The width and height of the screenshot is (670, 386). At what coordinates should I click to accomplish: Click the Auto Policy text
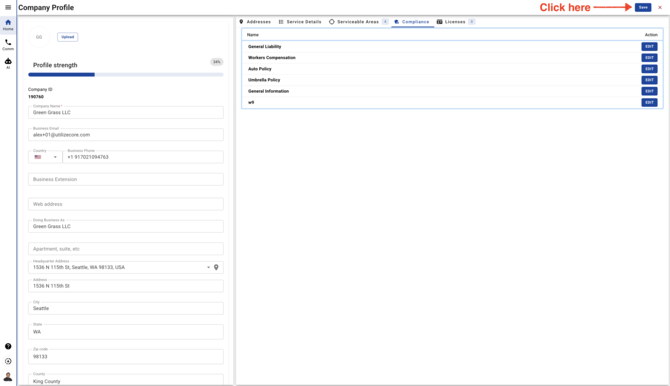(x=260, y=69)
